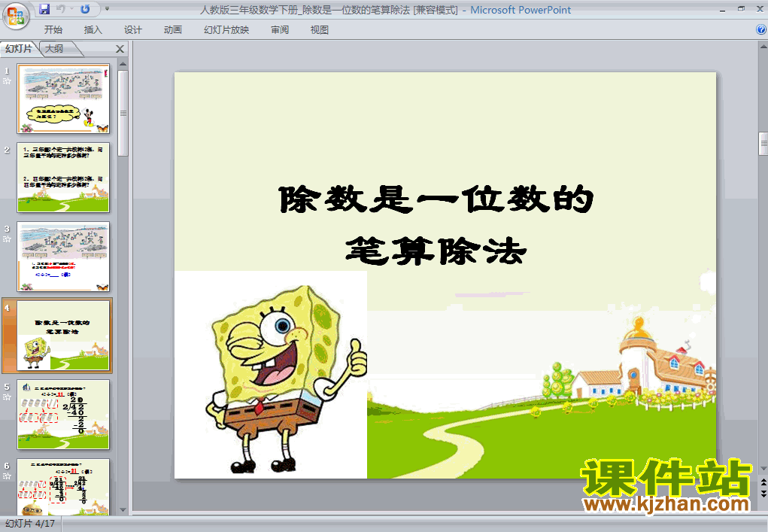Screen dimensions: 768x532
Task: Save the presentation with the floppy disk icon
Action: [44, 9]
